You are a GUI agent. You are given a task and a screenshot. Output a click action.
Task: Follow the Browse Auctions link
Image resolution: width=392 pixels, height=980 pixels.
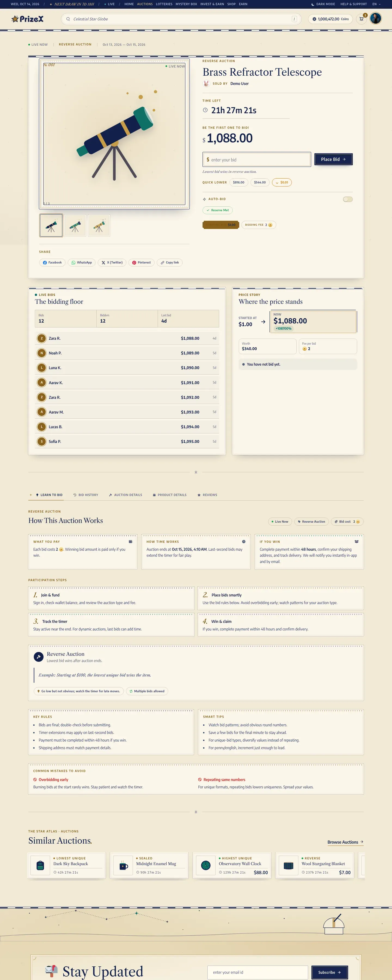pos(345,842)
